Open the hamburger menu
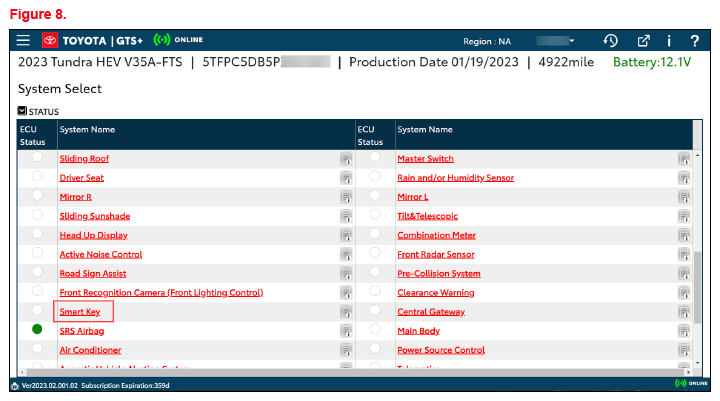Image resolution: width=720 pixels, height=401 pixels. tap(23, 40)
